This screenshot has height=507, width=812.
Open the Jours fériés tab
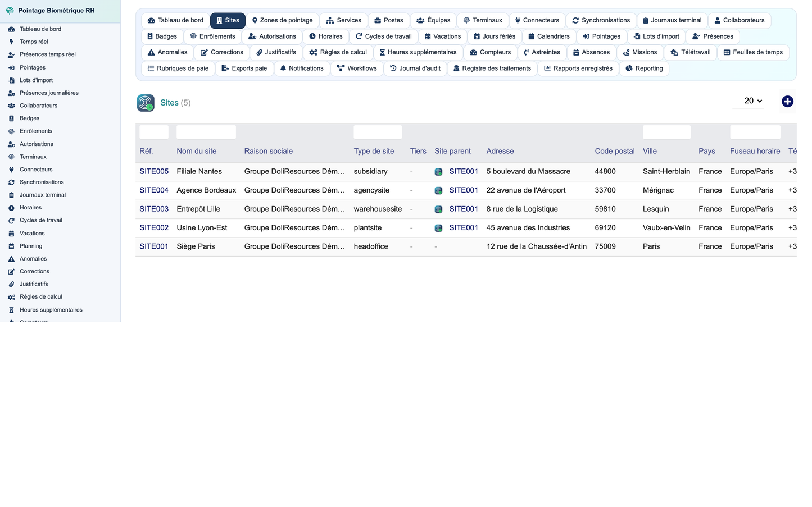coord(495,36)
